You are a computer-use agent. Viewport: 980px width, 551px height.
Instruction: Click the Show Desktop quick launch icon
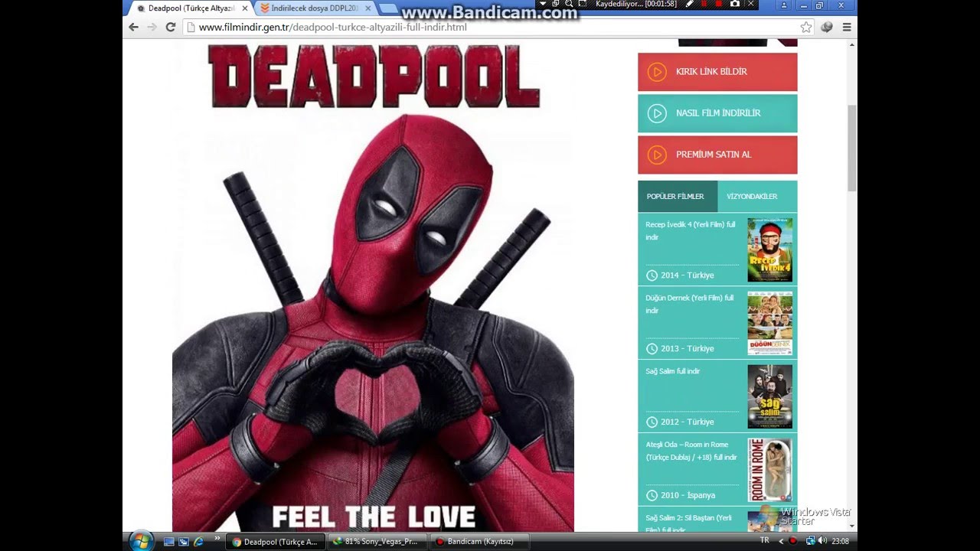[x=169, y=542]
